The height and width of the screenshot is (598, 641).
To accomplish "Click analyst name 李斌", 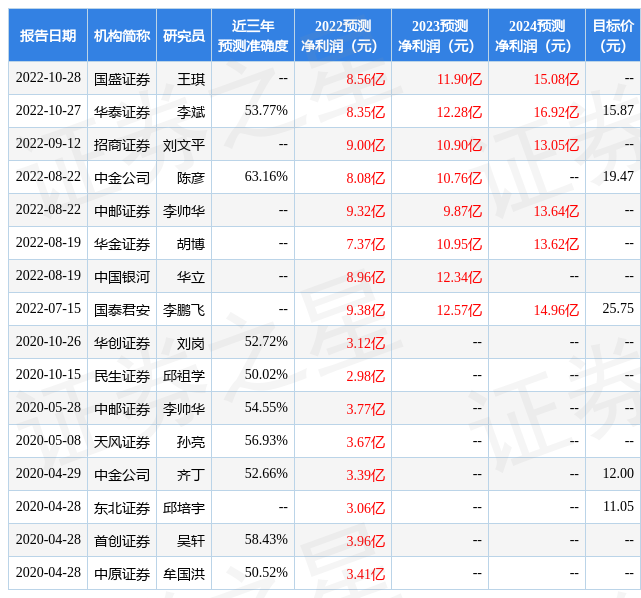I will tap(191, 112).
